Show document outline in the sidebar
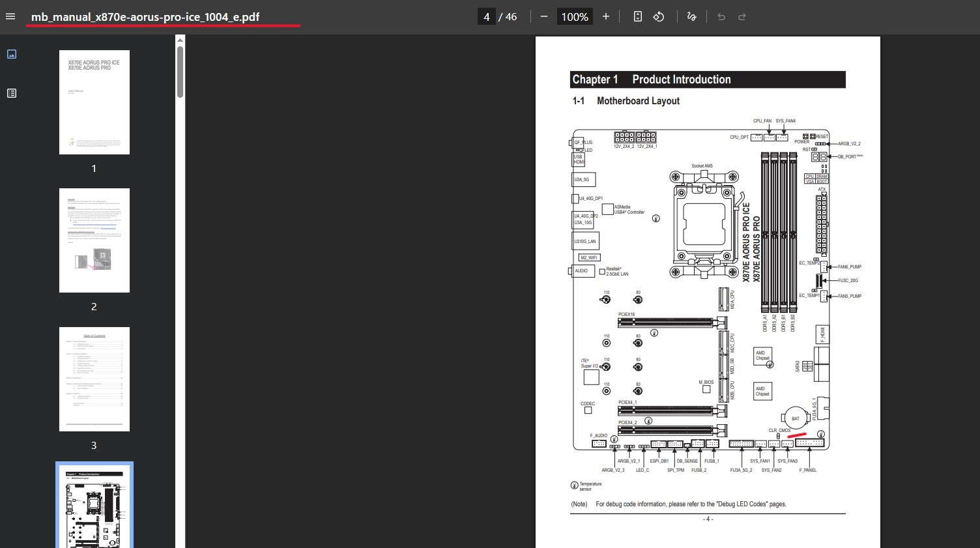Viewport: 980px width, 548px height. coord(12,93)
